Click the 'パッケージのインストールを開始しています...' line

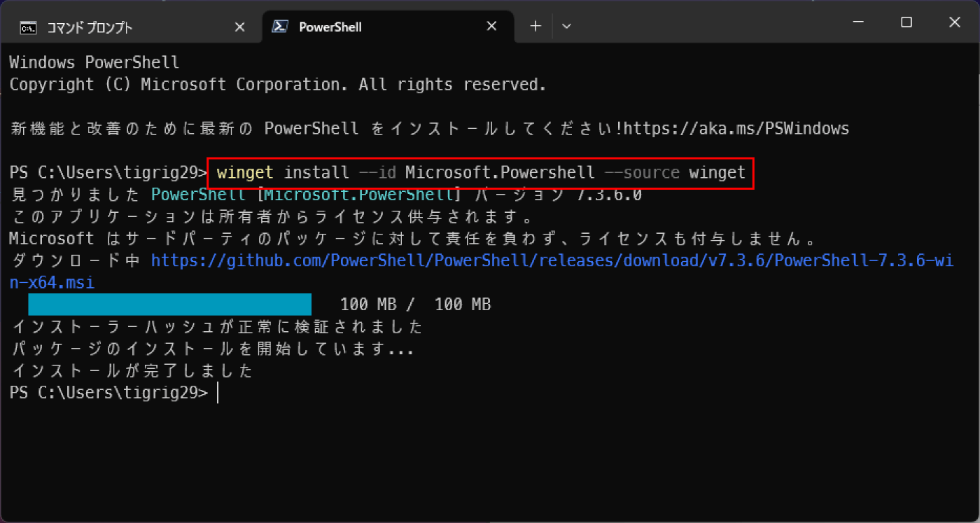212,349
